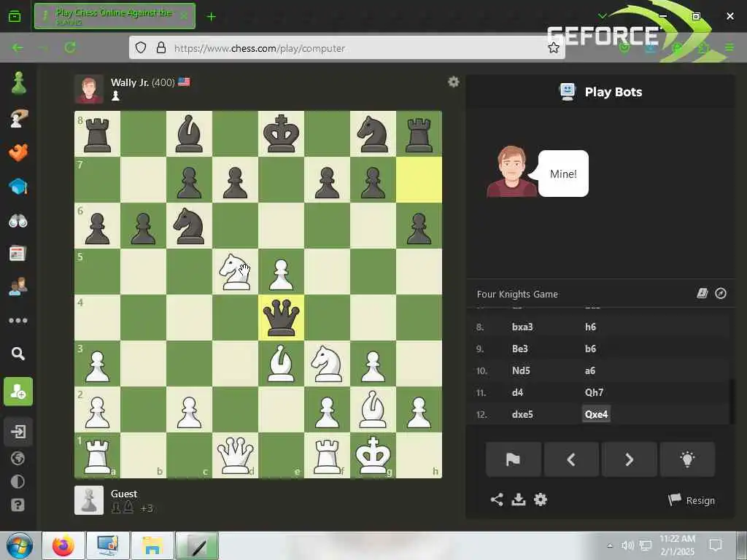The width and height of the screenshot is (747, 560).
Task: Click the volume speaker tray icon
Action: tap(627, 545)
